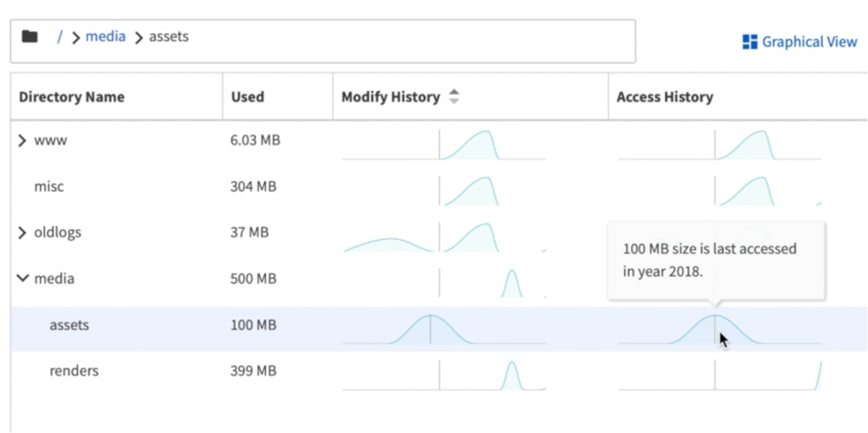Navigate to root slash in breadcrumb
The image size is (868, 433).
click(60, 36)
